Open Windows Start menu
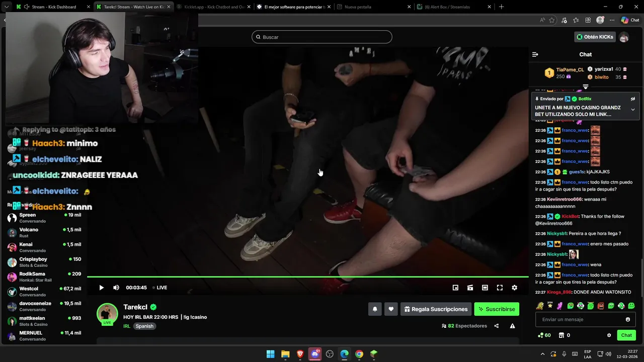644x362 pixels. coord(270,354)
